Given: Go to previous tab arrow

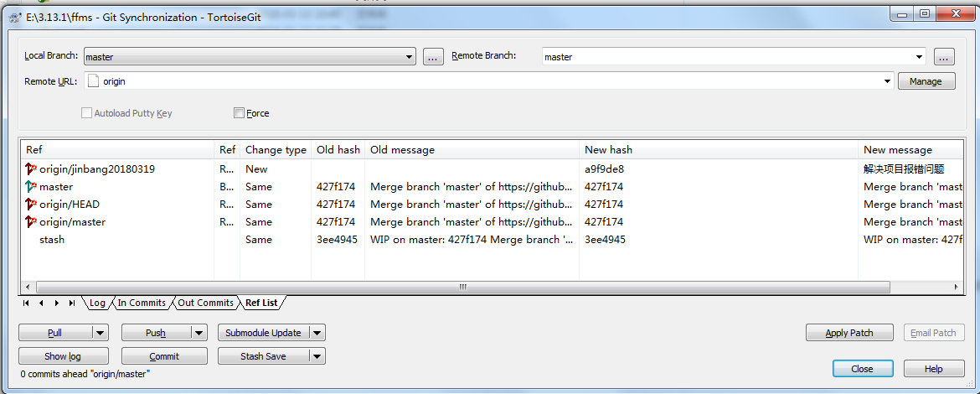Looking at the screenshot, I should (41, 303).
